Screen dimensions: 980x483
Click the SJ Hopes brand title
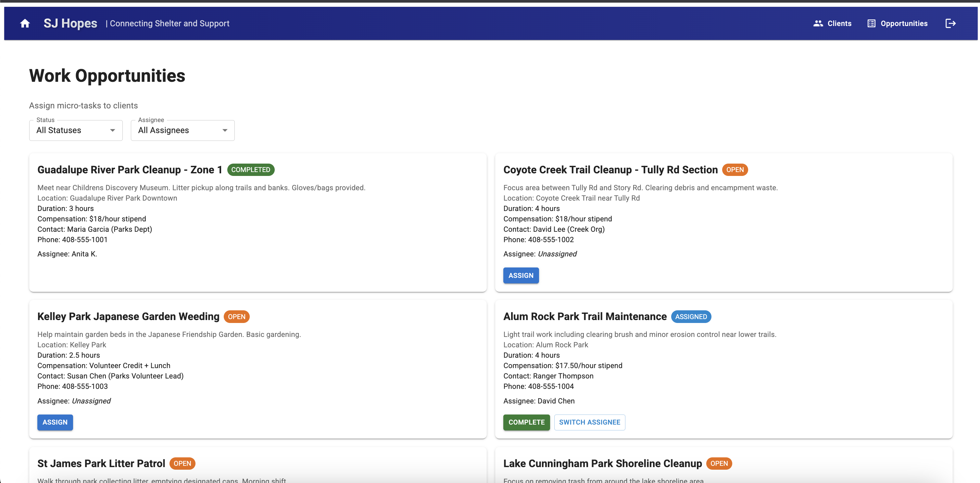[x=70, y=24]
